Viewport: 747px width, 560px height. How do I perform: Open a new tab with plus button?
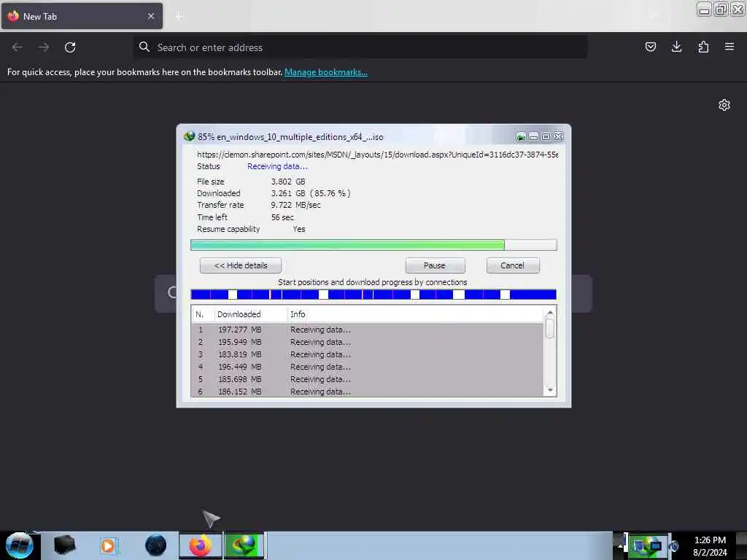(x=179, y=16)
